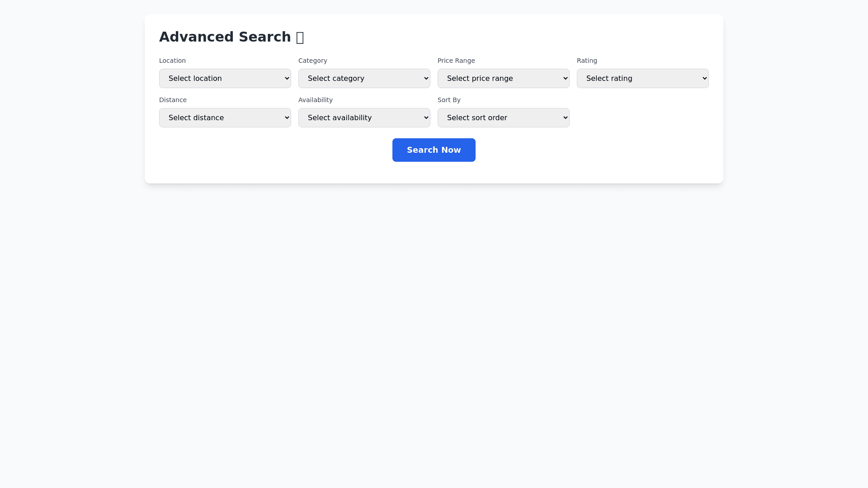Open the Select rating dropdown

[x=642, y=78]
